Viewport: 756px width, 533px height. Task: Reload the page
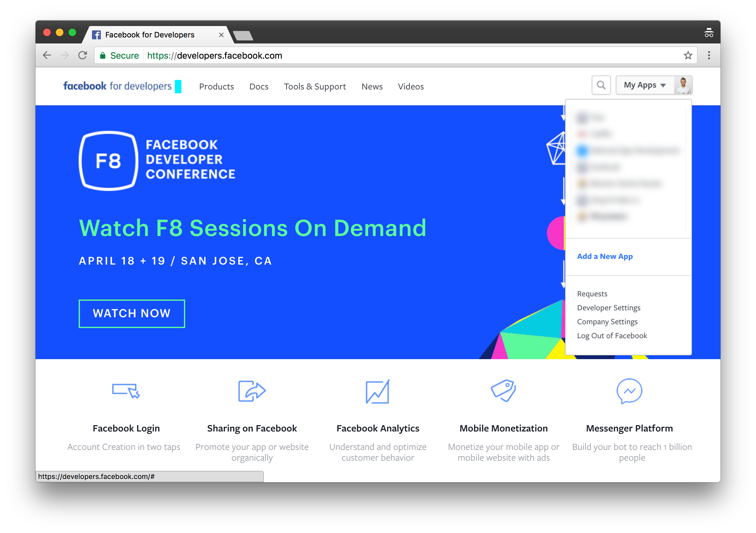coord(83,55)
